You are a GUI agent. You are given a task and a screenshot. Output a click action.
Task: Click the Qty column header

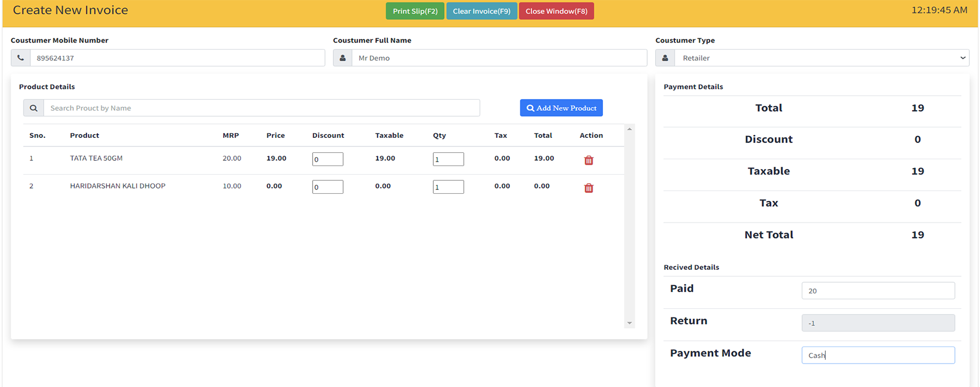point(439,135)
